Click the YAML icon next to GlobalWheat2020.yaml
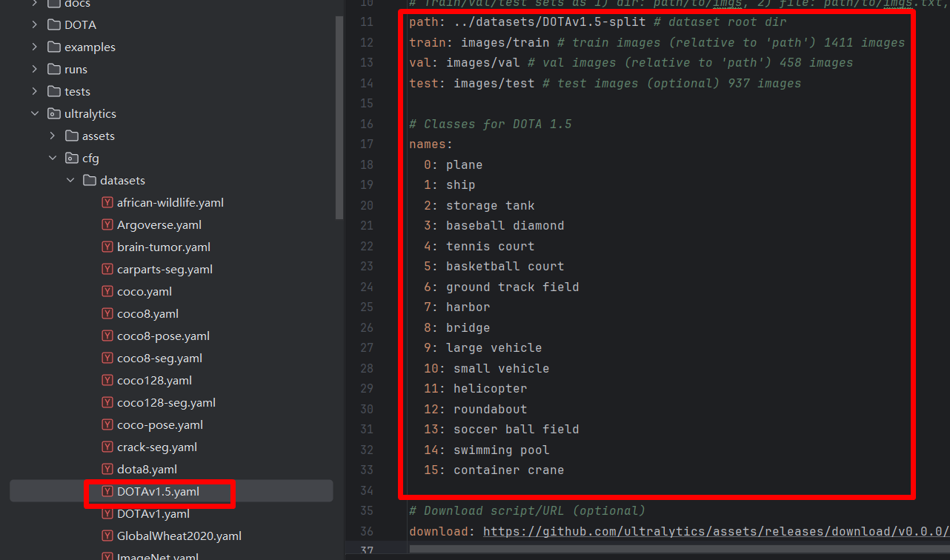The image size is (950, 560). 107,536
